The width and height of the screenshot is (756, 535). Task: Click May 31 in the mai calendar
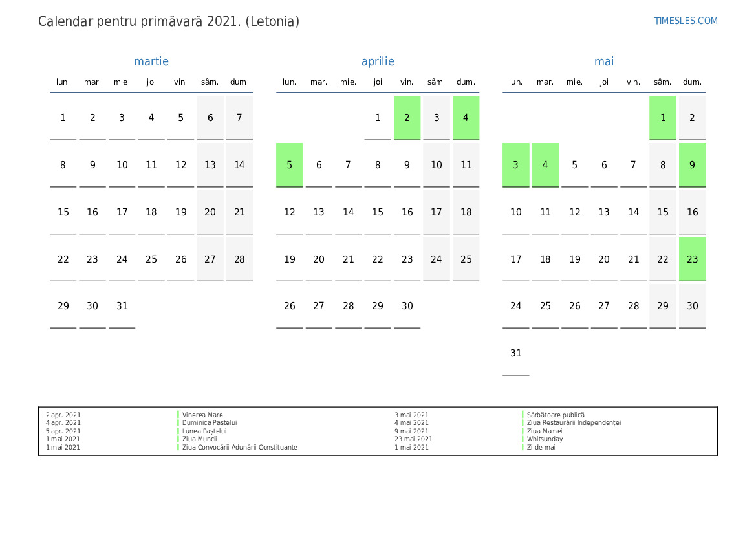(515, 353)
